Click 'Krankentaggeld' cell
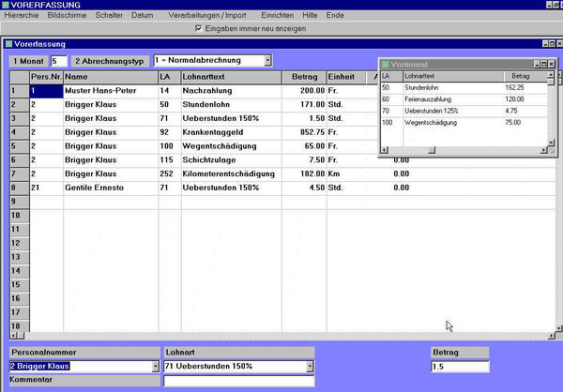The height and width of the screenshot is (392, 563). tap(232, 132)
